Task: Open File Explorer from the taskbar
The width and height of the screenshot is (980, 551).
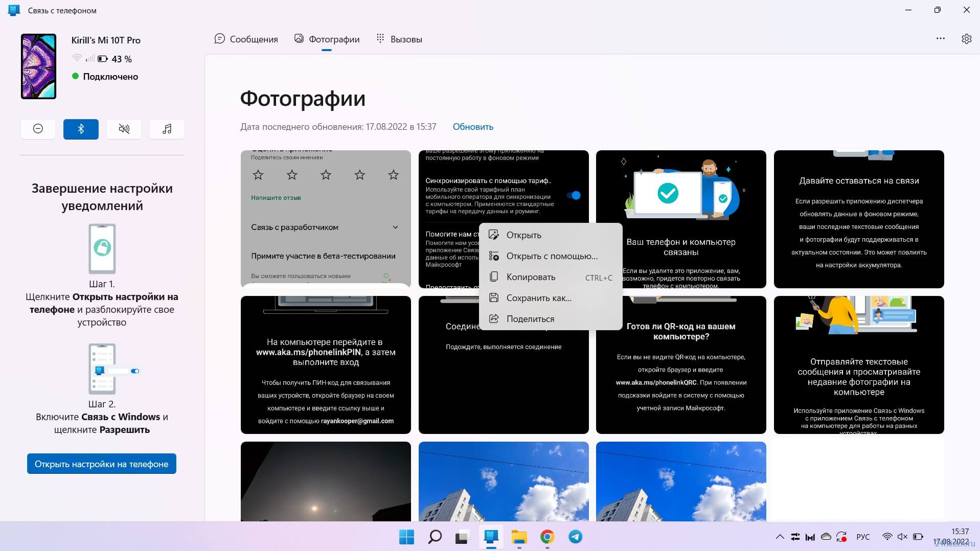Action: [x=519, y=537]
